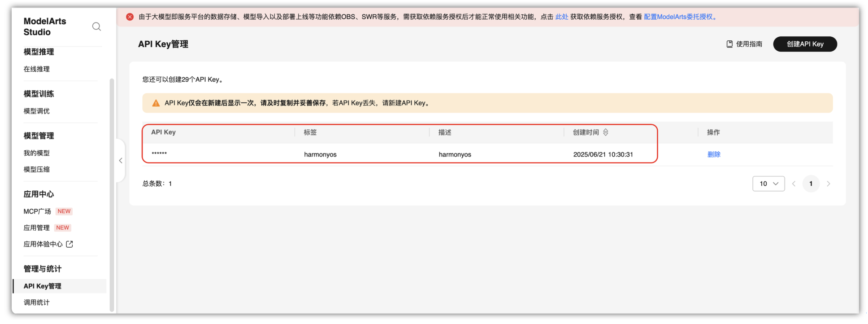Open 应用管理 in the sidebar
Screen dimensions: 868x324
[37, 228]
